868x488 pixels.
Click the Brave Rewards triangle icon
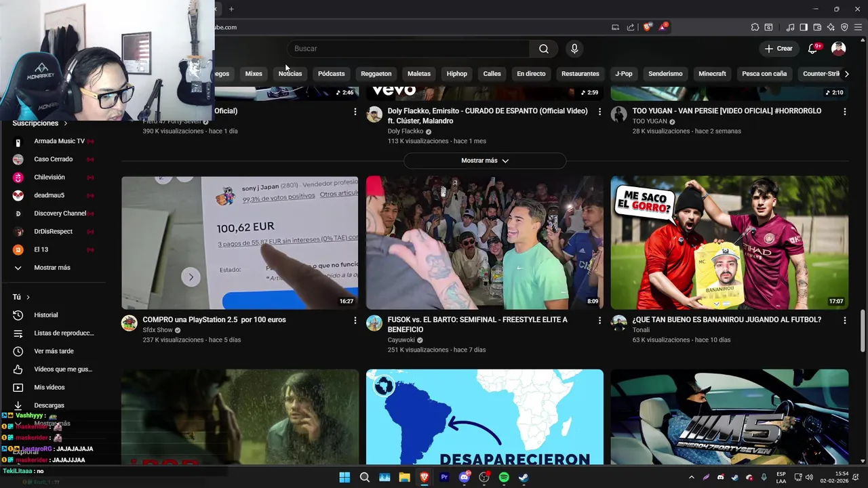(x=664, y=27)
